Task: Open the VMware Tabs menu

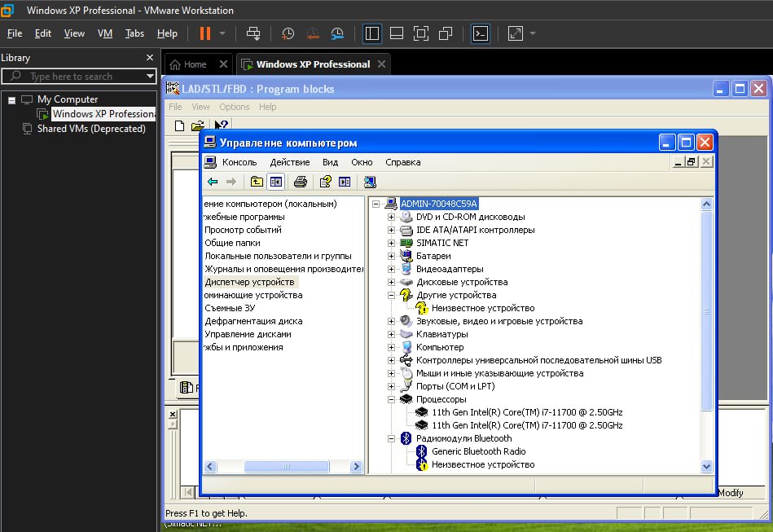Action: pyautogui.click(x=134, y=33)
